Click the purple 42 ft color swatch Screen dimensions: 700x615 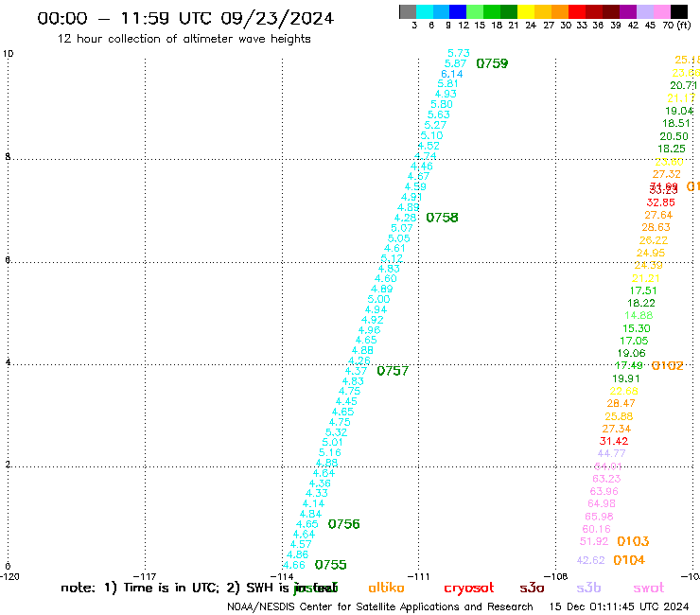(628, 11)
